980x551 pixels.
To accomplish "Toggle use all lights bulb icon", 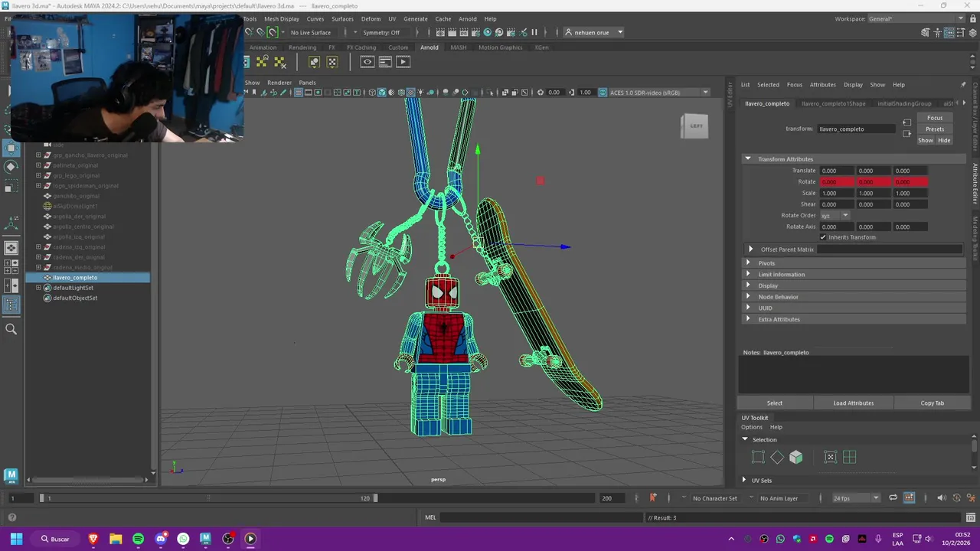I will (421, 93).
